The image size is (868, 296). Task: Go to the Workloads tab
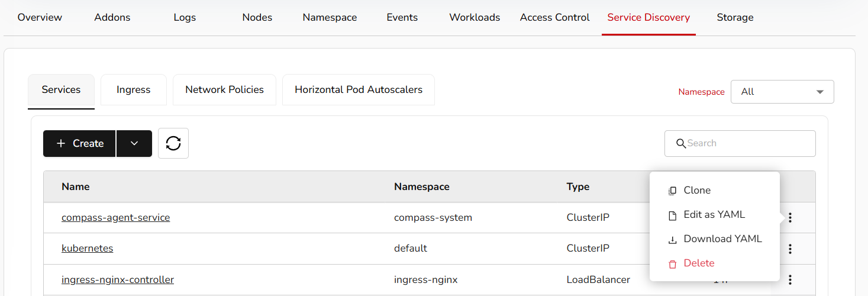pos(475,18)
